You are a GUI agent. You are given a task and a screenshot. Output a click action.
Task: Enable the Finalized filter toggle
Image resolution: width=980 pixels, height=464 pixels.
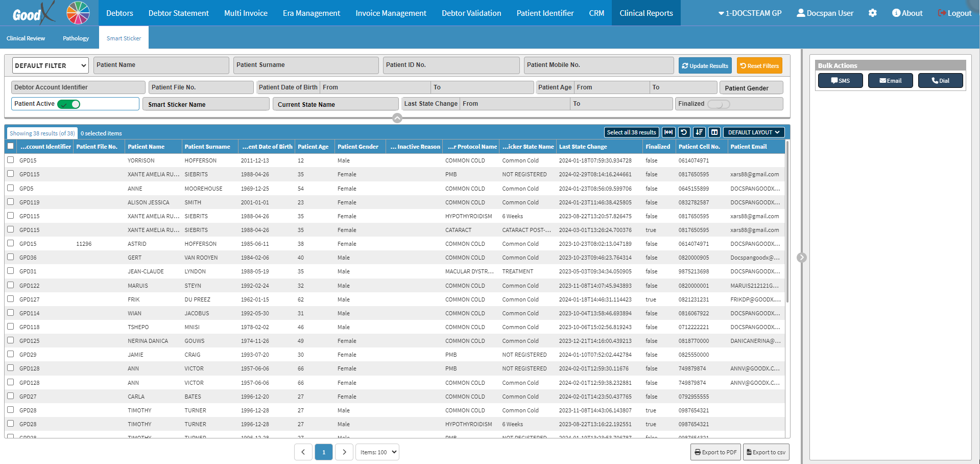click(x=718, y=104)
